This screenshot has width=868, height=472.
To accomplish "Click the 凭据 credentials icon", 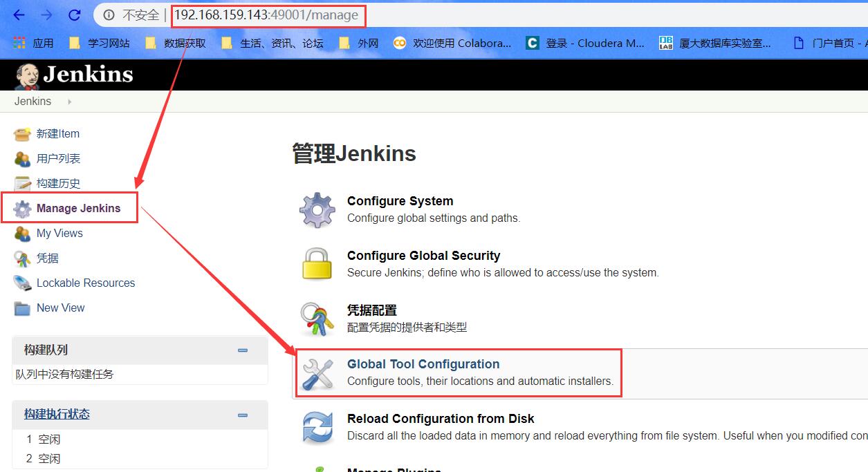I will pyautogui.click(x=23, y=258).
